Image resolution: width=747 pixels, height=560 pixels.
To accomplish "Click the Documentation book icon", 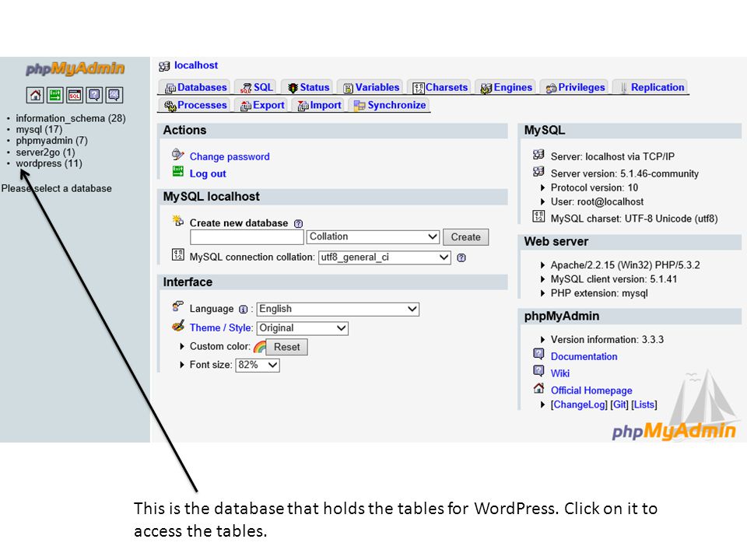I will click(538, 354).
